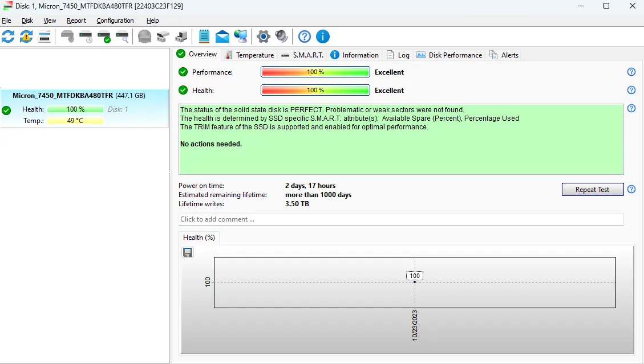Click the refresh with warning icon
The height and width of the screenshot is (364, 644).
pyautogui.click(x=26, y=37)
